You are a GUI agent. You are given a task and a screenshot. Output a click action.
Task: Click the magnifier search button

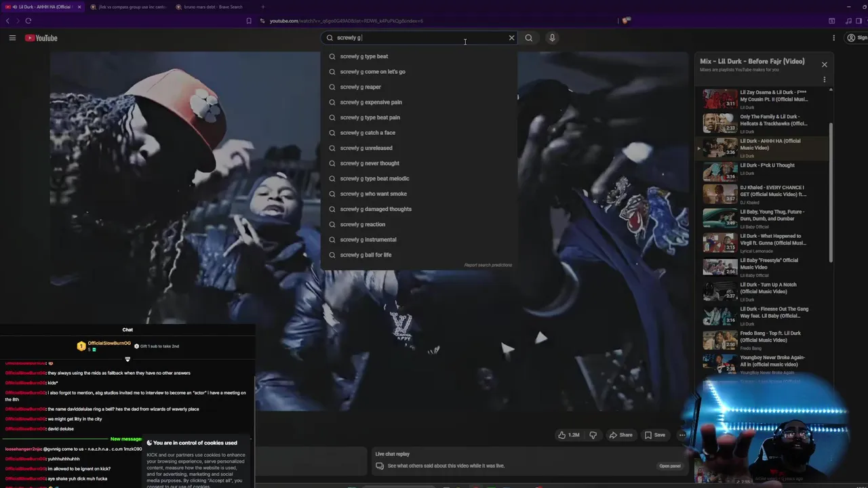(x=529, y=38)
